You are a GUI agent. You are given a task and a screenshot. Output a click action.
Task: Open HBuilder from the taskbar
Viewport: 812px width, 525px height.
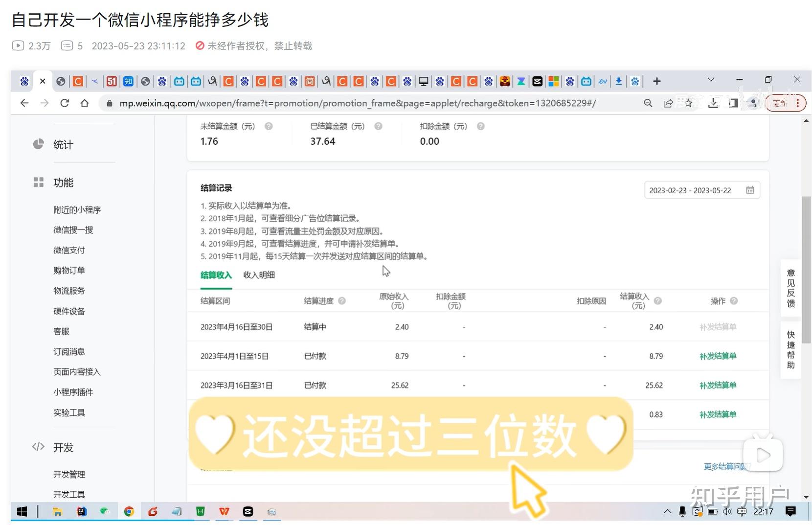[200, 512]
